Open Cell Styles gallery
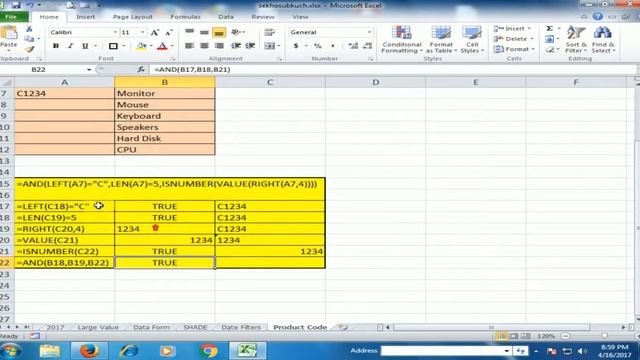This screenshot has height=360, width=640. point(472,39)
